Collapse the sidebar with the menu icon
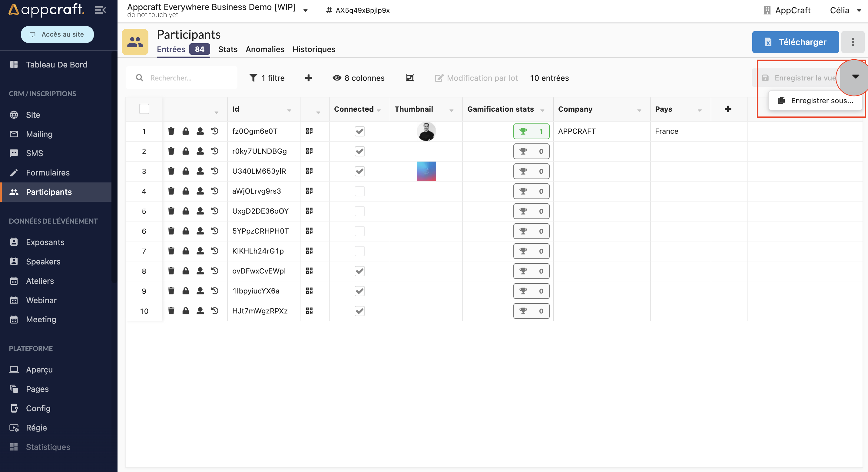This screenshot has width=868, height=472. tap(100, 10)
